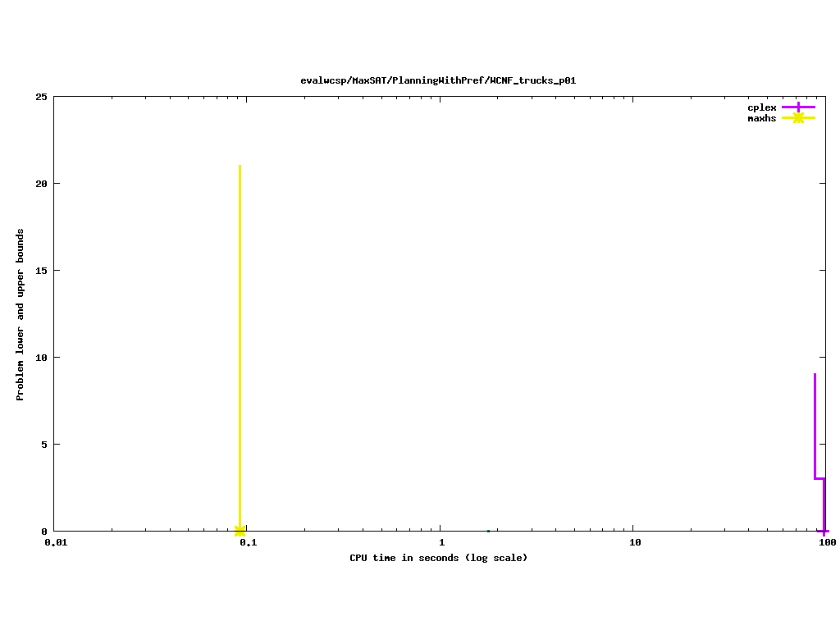Select the tall yellow maxhs vertical line
840x630 pixels.
pos(240,328)
